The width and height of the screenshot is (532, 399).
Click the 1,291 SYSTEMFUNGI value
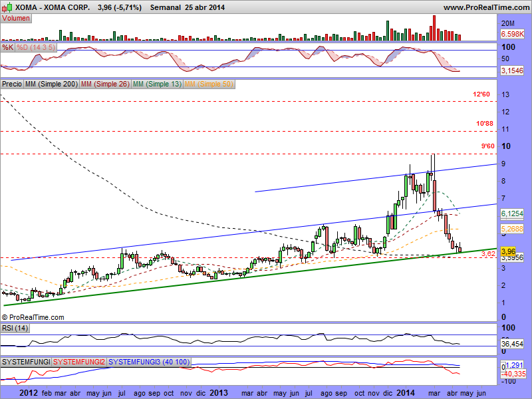tap(515, 365)
